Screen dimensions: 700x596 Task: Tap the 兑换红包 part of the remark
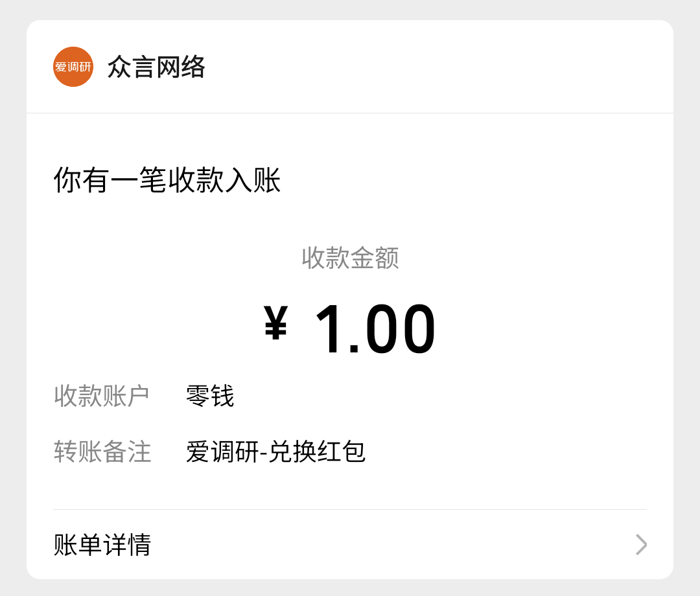point(318,452)
